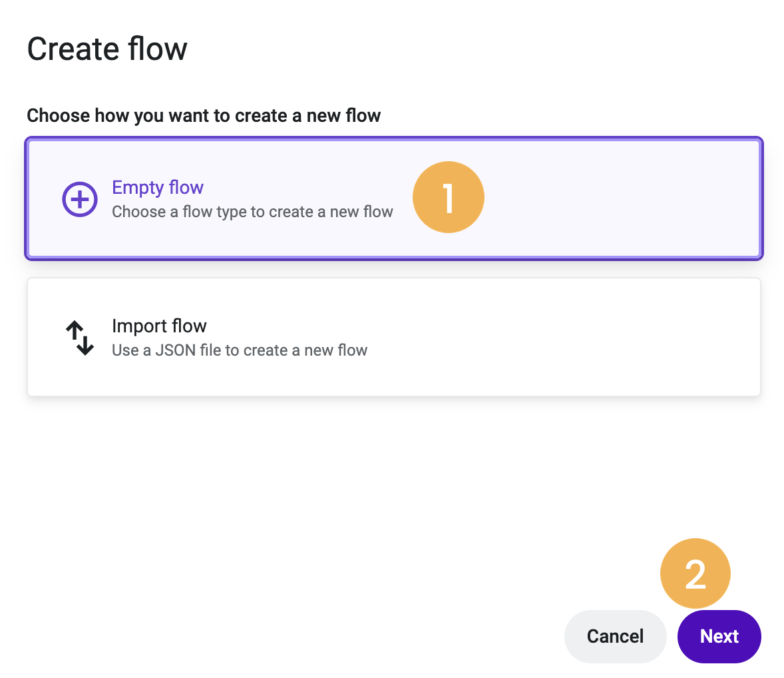This screenshot has width=784, height=678.
Task: Click the 'Empty flow' title text
Action: tap(158, 188)
